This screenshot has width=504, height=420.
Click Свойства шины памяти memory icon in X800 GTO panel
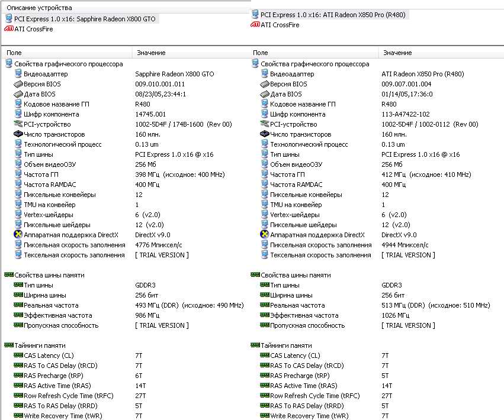coord(9,275)
